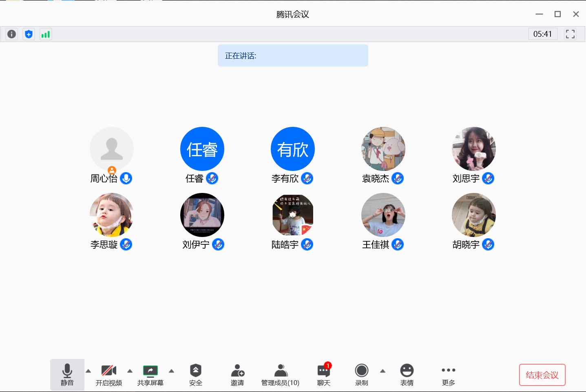
Task: Enter full screen mode
Action: 570,34
